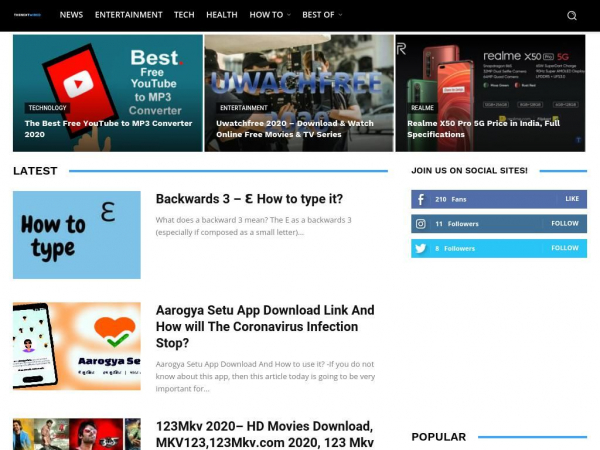The width and height of the screenshot is (600, 450).
Task: Click the site logo in header
Action: pyautogui.click(x=27, y=15)
